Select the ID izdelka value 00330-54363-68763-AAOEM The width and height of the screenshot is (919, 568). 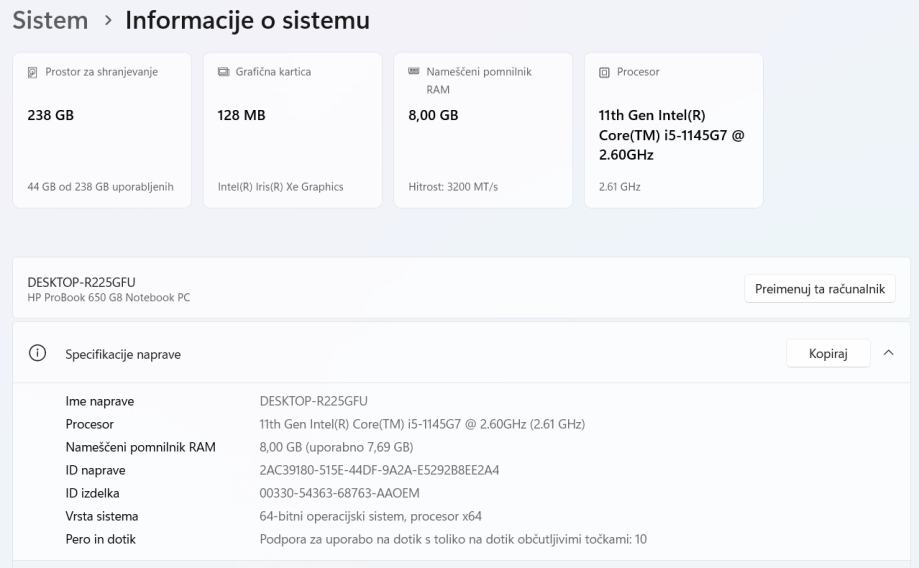(339, 493)
